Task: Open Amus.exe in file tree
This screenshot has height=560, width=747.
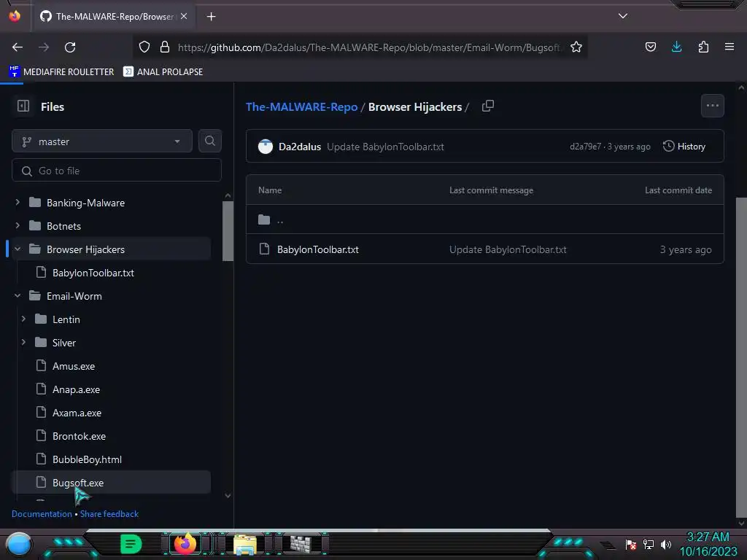Action: pos(74,366)
